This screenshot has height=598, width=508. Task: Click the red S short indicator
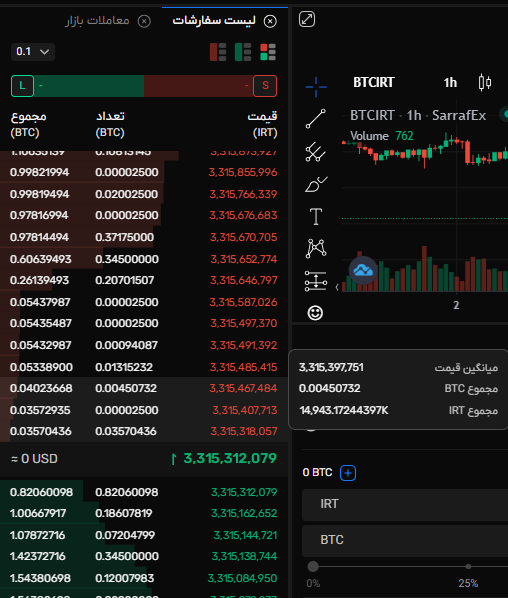pos(265,86)
